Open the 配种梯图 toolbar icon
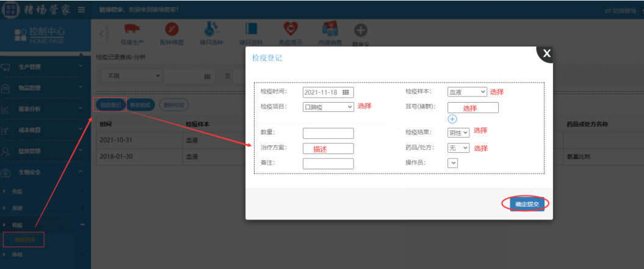This screenshot has height=269, width=644. coord(172,29)
